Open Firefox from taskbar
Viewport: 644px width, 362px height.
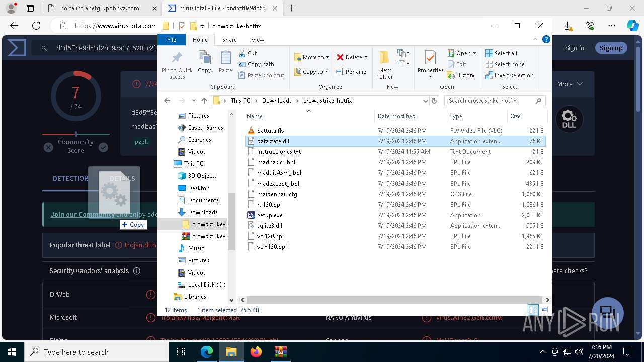click(256, 352)
